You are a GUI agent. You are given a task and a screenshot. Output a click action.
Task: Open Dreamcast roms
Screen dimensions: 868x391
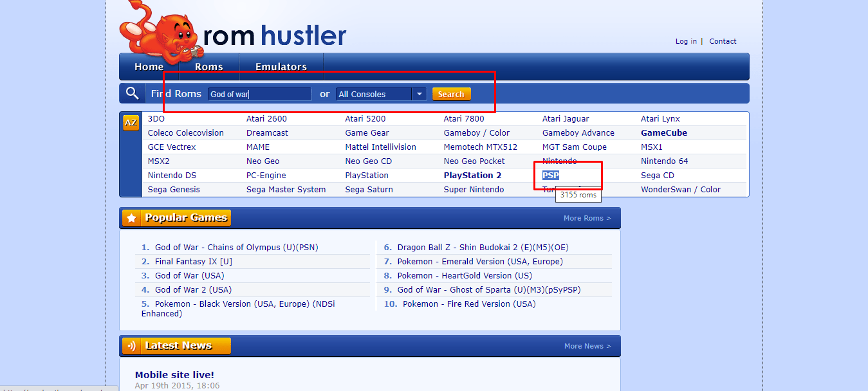[267, 133]
